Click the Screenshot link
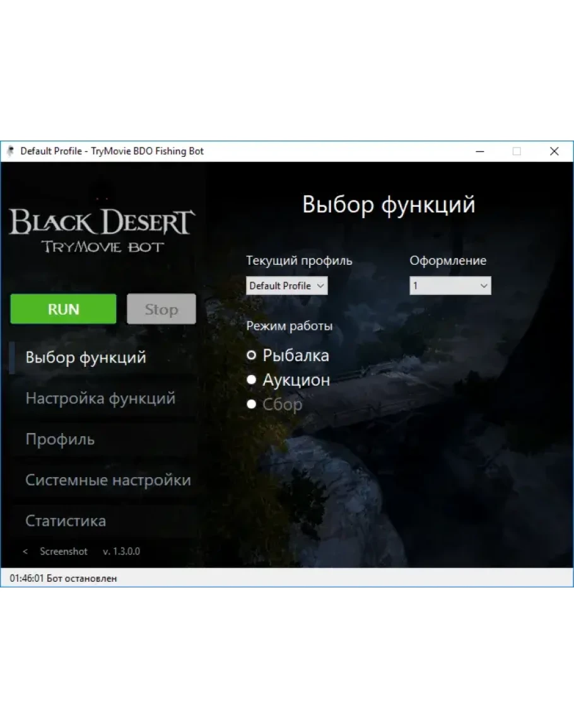Screen dimensions: 574x728 pos(64,552)
